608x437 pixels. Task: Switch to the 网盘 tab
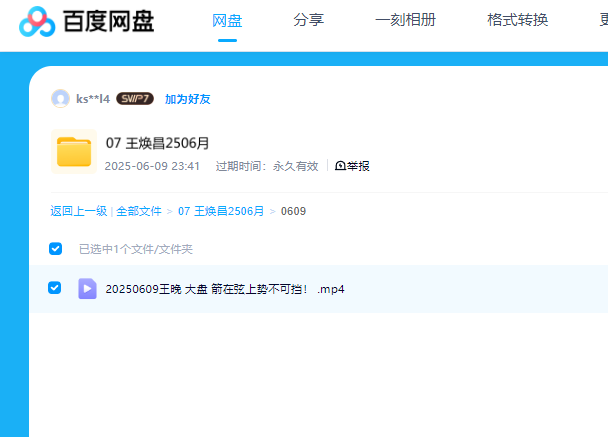(x=227, y=20)
